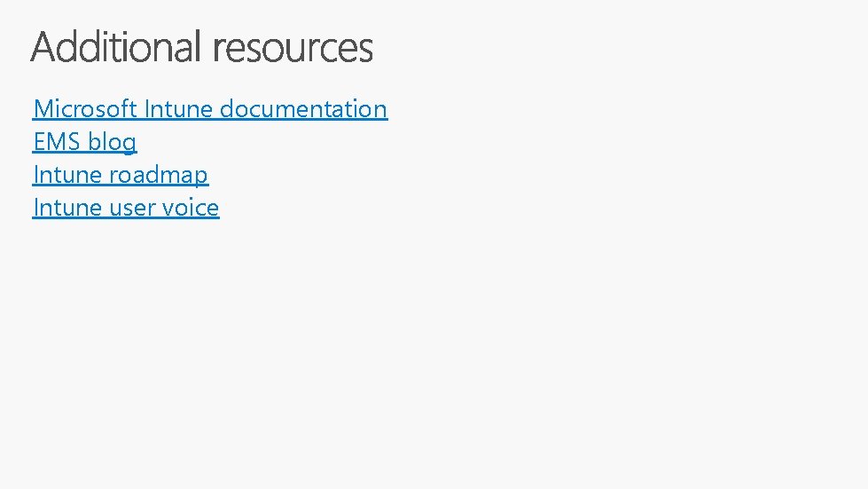The image size is (868, 489).
Task: Open the EMS blog link
Action: click(x=85, y=142)
